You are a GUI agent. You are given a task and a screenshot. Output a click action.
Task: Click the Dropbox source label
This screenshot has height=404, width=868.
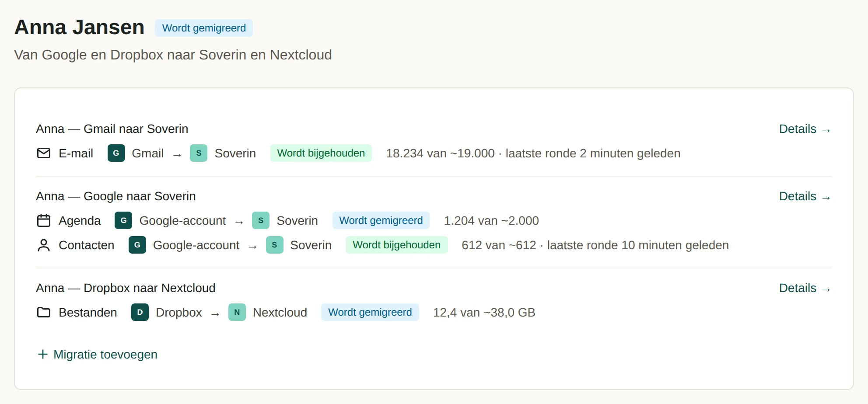[x=179, y=313]
